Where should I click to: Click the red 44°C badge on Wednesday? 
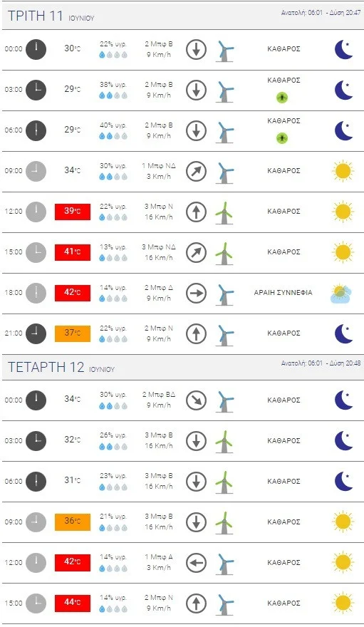point(73,603)
